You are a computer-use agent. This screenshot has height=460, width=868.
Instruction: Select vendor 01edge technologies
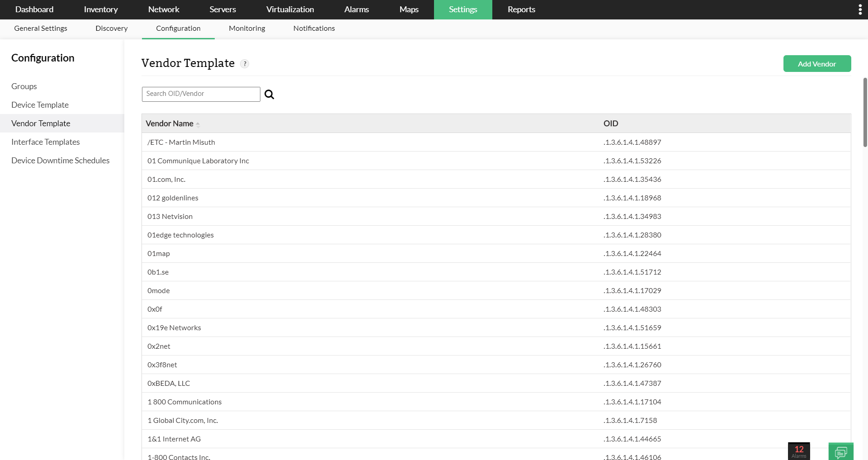pyautogui.click(x=180, y=235)
